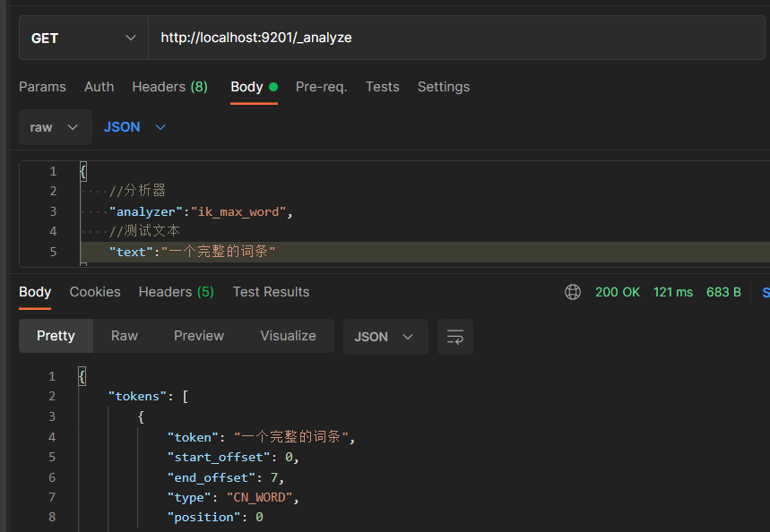Open the Pre-req. tab

click(x=321, y=87)
